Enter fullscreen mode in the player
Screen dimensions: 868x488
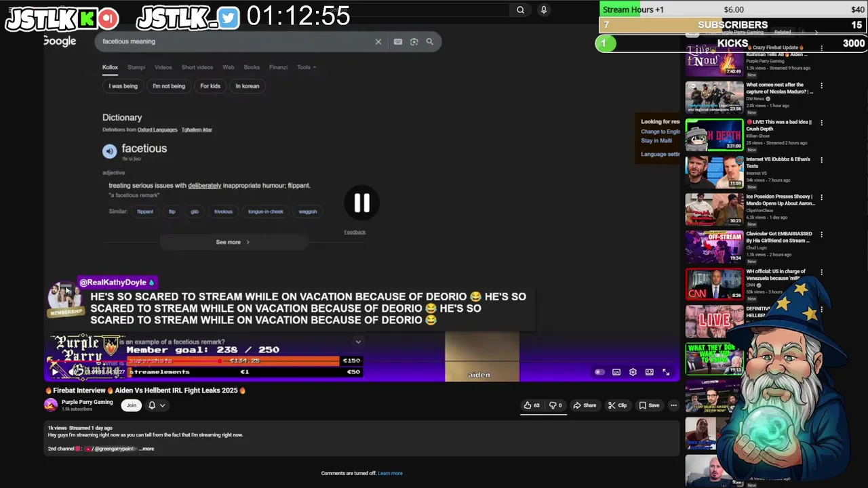click(x=666, y=372)
